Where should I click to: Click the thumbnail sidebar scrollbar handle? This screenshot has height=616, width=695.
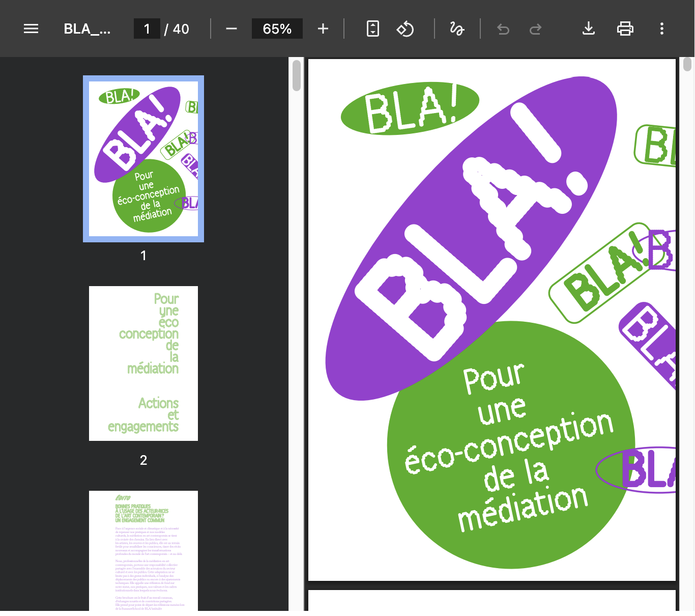tap(297, 75)
